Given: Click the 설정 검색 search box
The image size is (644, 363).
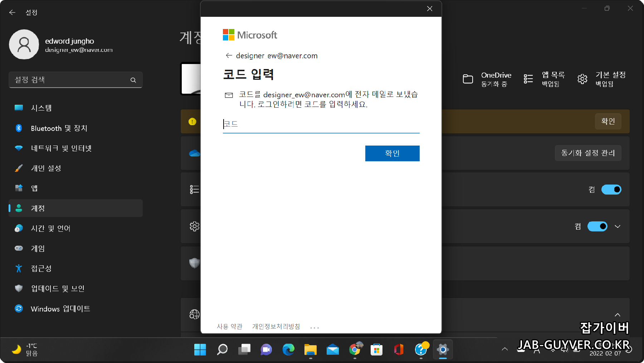Looking at the screenshot, I should pyautogui.click(x=75, y=80).
